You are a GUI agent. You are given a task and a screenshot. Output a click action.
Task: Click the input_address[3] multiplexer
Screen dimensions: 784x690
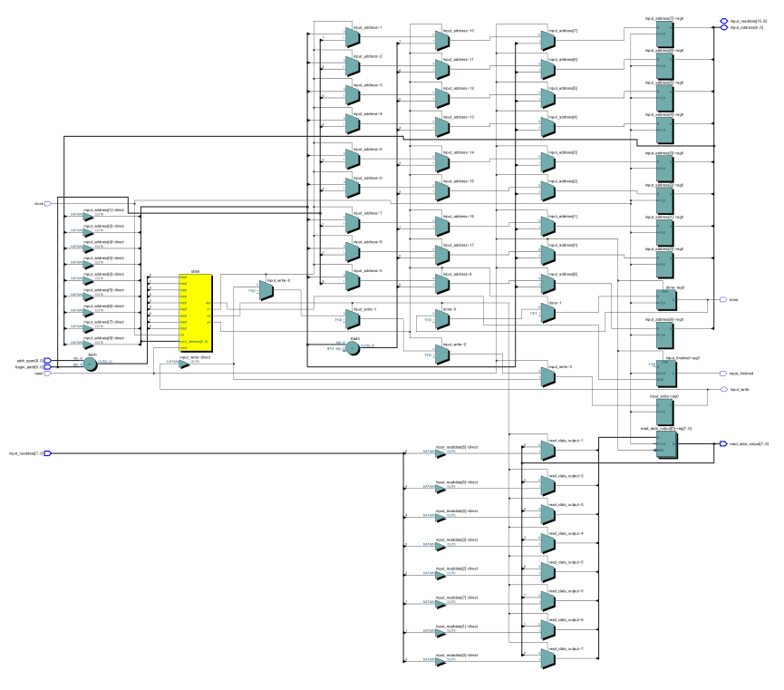548,162
